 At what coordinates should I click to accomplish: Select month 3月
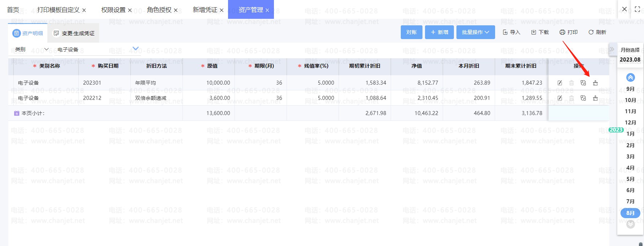click(x=630, y=156)
